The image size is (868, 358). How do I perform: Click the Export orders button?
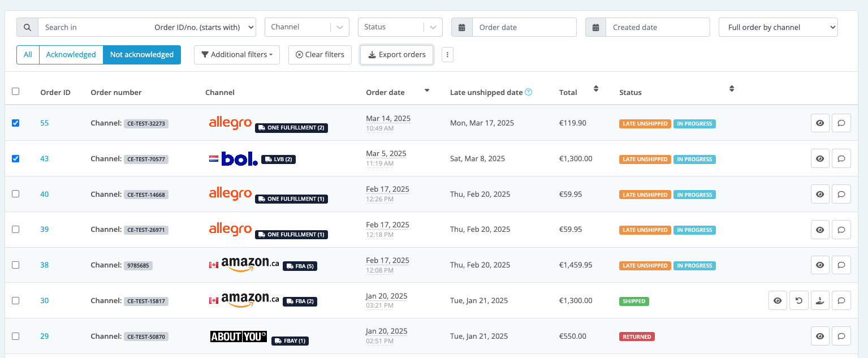[x=397, y=55]
